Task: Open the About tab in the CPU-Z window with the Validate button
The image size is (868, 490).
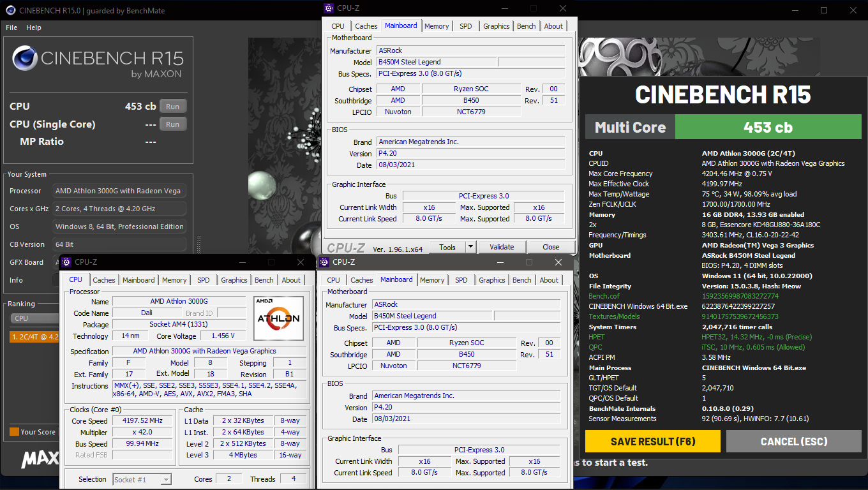Action: (x=554, y=26)
